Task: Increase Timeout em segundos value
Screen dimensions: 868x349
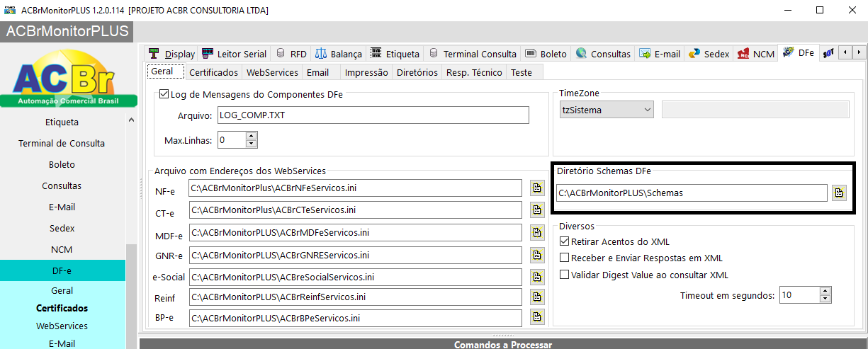Action: 825,291
